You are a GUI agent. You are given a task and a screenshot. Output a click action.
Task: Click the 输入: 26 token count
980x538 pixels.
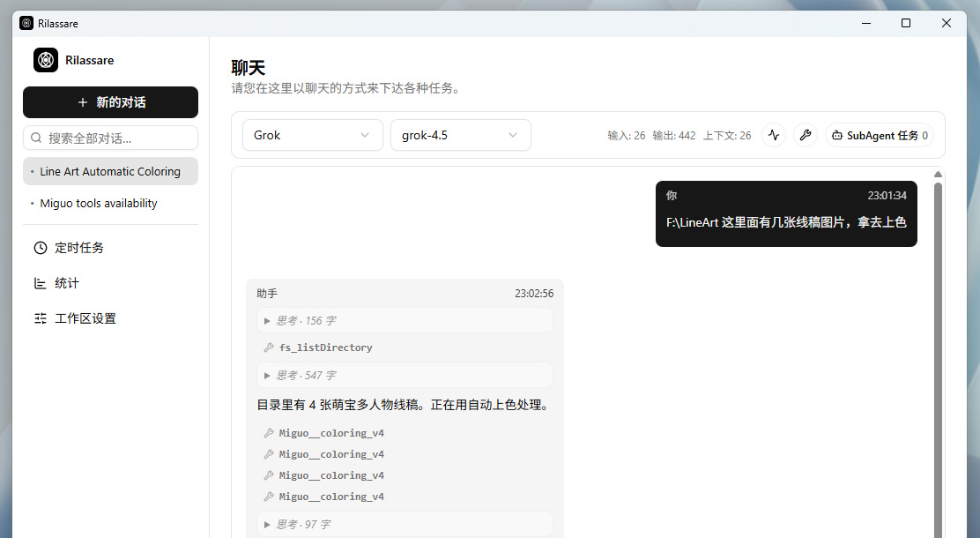(627, 136)
